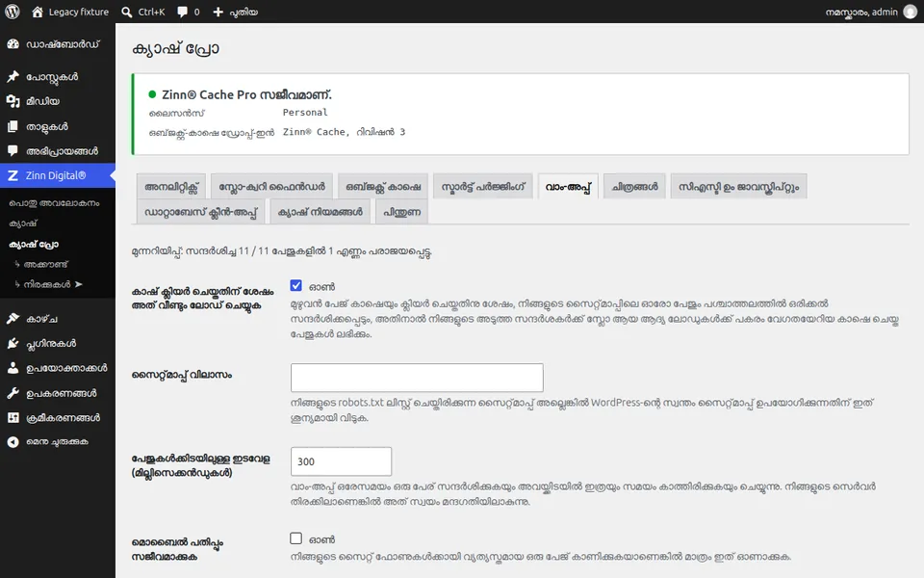Open the പ്ലഗിനുകൾ (Plugins) plug icon
The height and width of the screenshot is (578, 924).
(x=13, y=344)
